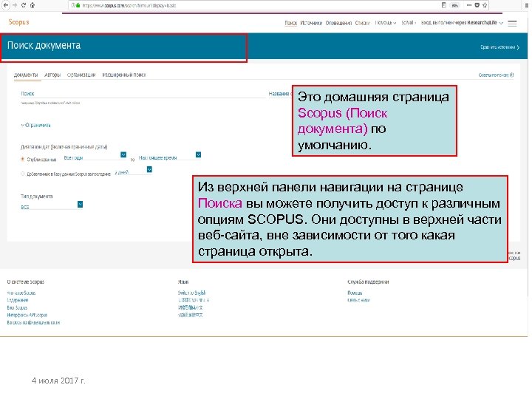Open the page actions three-dots icon
The width and height of the screenshot is (532, 399).
(x=469, y=5)
